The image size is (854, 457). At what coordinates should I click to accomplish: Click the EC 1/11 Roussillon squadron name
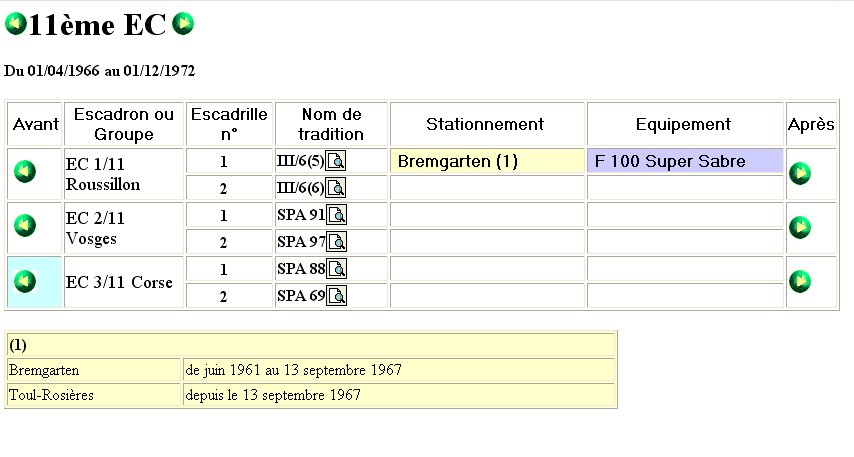[x=104, y=173]
